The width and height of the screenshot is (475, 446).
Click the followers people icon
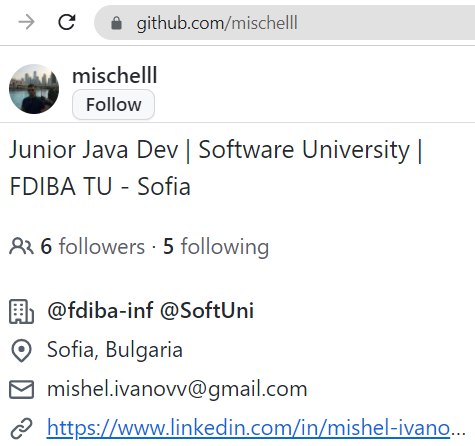coord(21,246)
